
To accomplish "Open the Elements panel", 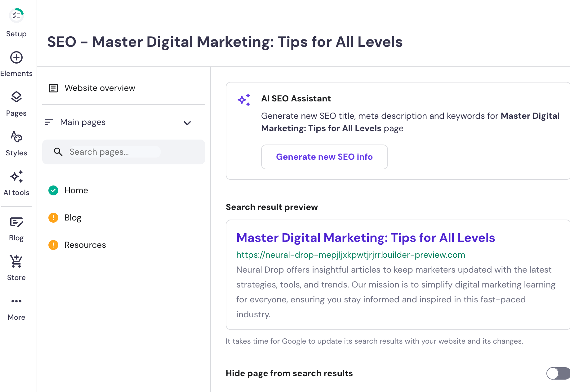I will [x=16, y=62].
